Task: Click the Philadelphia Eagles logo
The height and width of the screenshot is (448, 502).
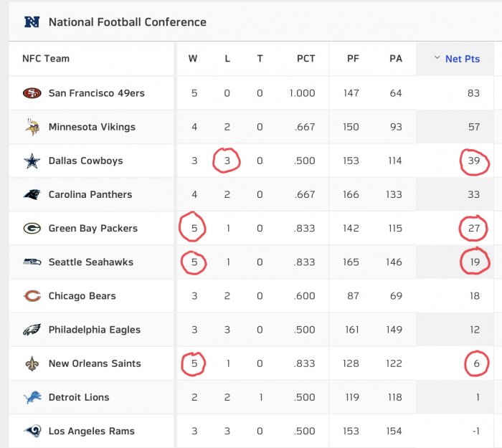Action: [32, 330]
